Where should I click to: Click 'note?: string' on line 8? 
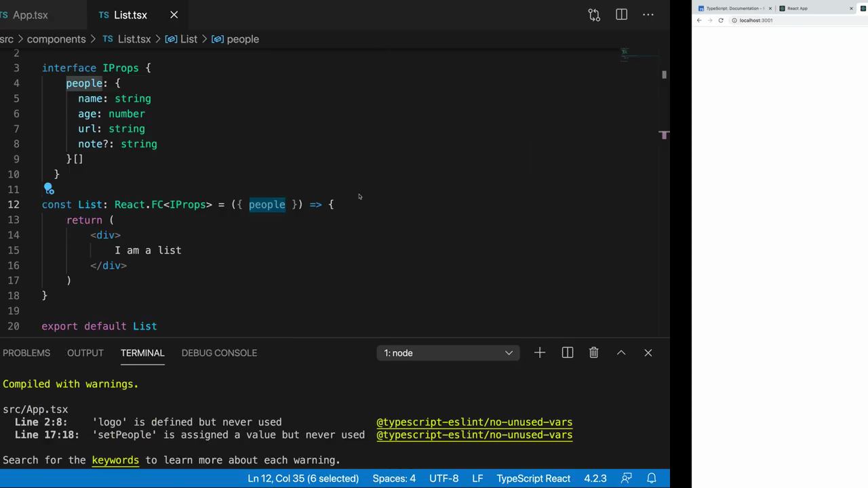pyautogui.click(x=117, y=144)
